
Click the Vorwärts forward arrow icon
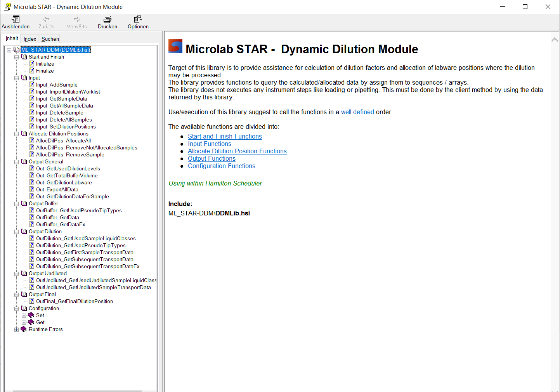(x=76, y=19)
